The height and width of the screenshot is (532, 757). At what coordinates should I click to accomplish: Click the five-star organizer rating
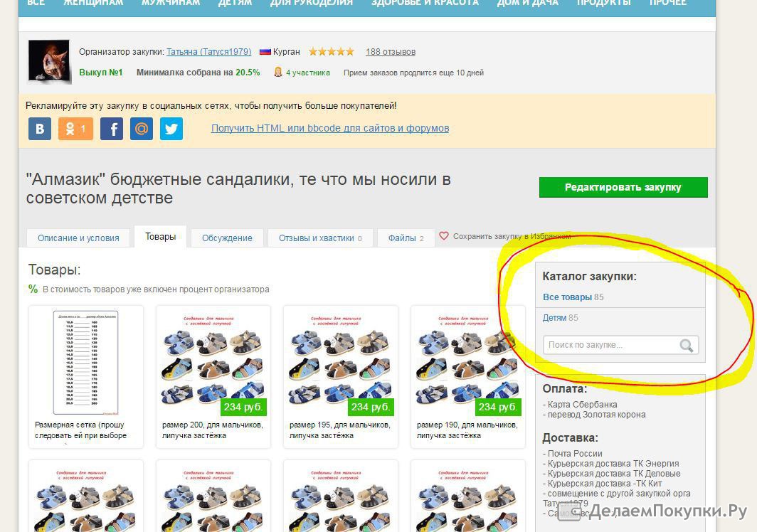[x=332, y=52]
